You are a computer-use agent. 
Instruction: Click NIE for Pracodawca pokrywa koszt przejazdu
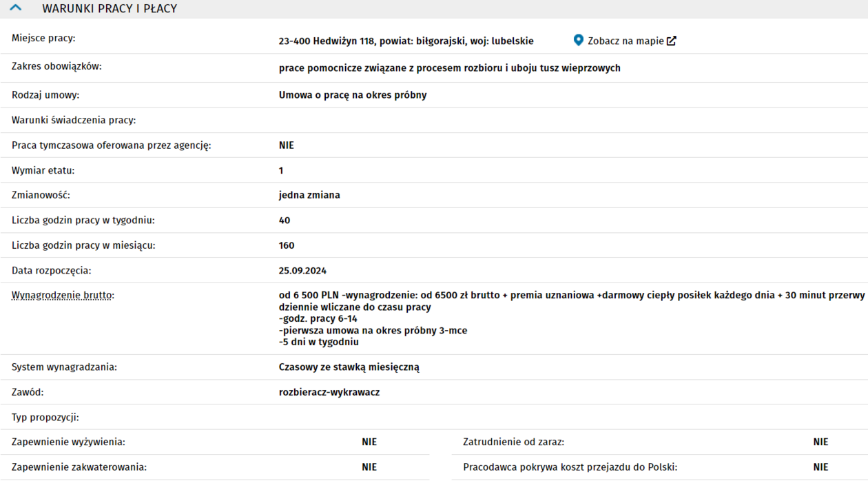[x=820, y=467]
